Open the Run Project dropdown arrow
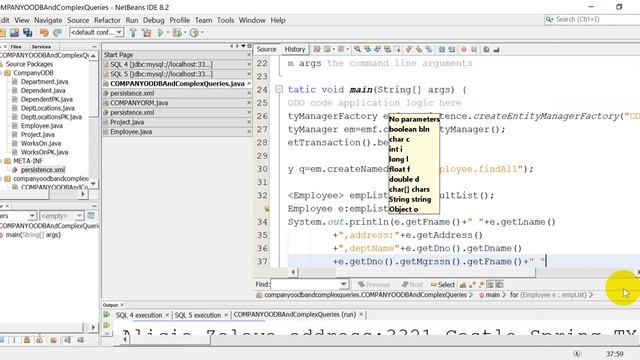The width and height of the screenshot is (640, 360). tap(167, 33)
